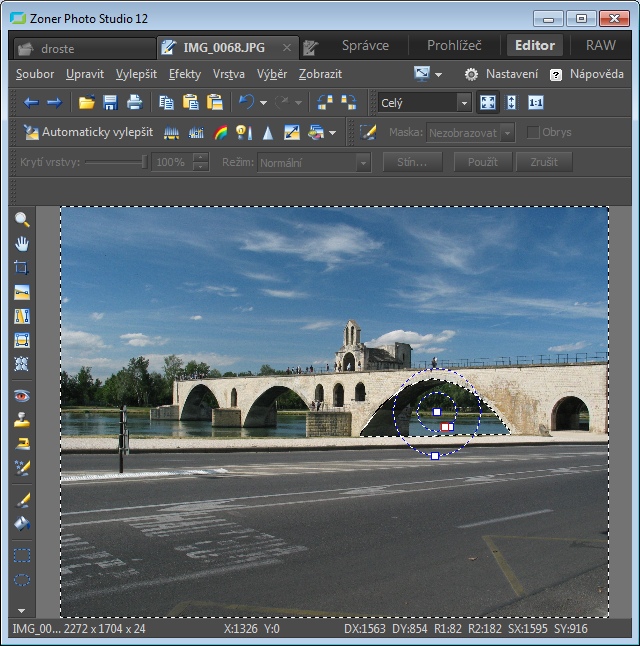Toggle the Obrys checkbox

pos(533,133)
